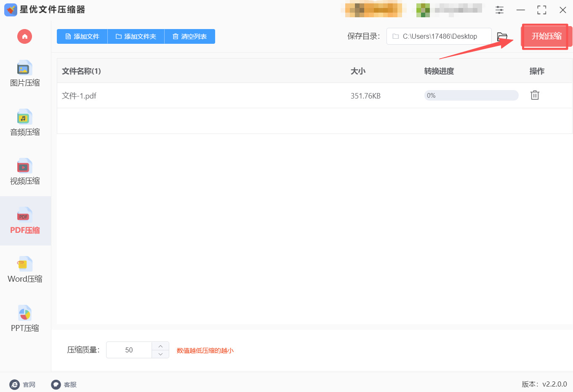Select the compression quality value field
Viewport: 573px width, 392px height.
128,349
